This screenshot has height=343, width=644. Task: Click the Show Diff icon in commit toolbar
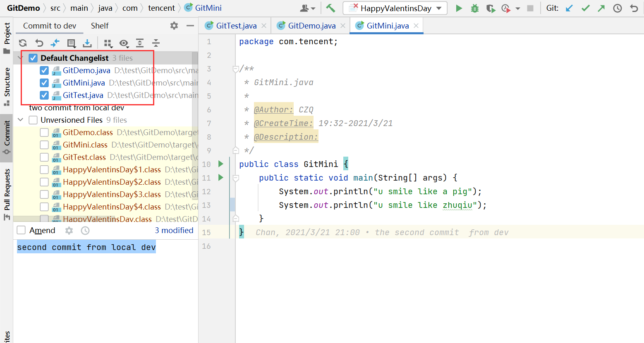[55, 43]
